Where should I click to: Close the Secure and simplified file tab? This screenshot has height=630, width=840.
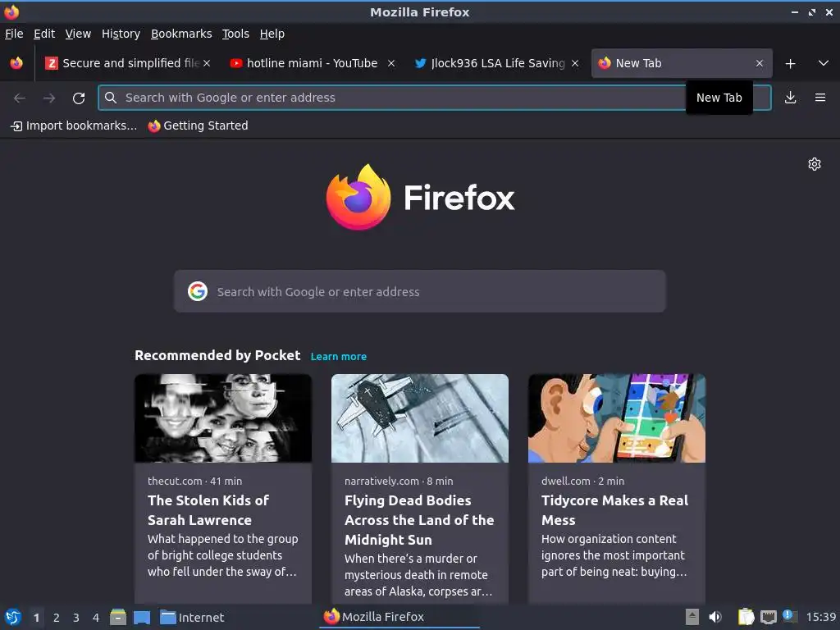[207, 63]
